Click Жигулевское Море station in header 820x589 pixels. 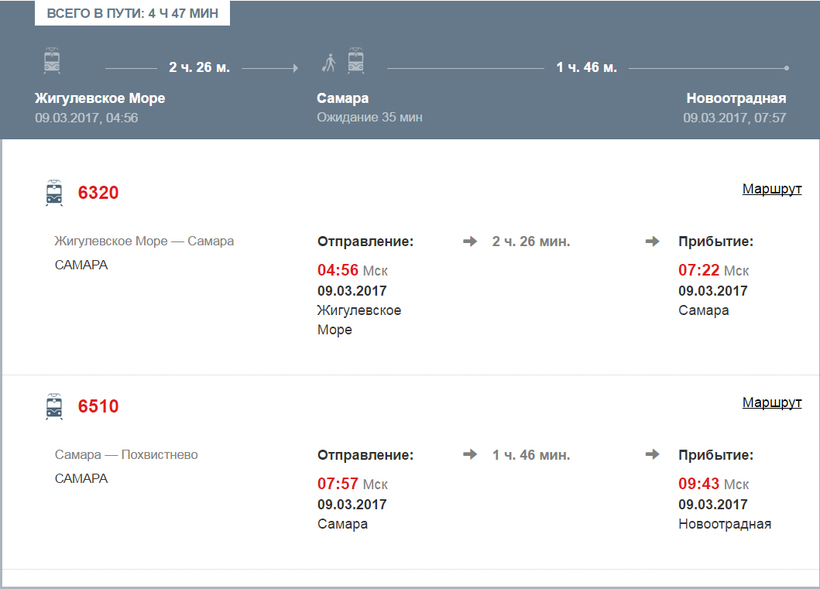[x=100, y=98]
